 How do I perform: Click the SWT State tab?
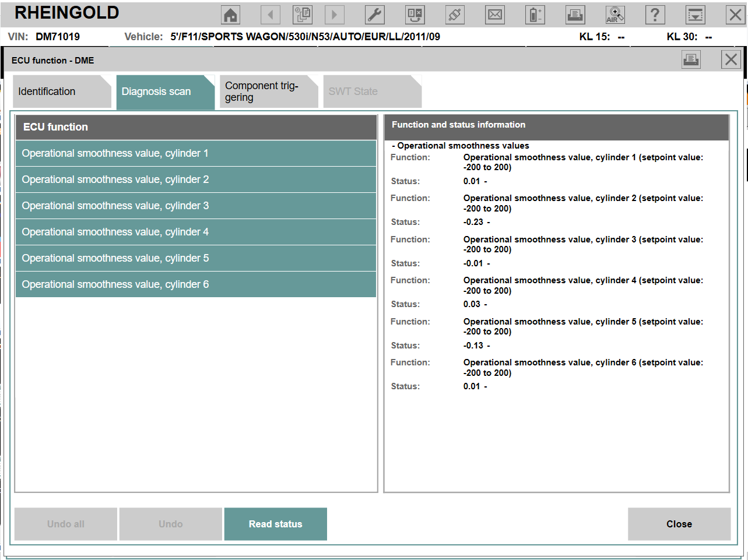pos(372,91)
